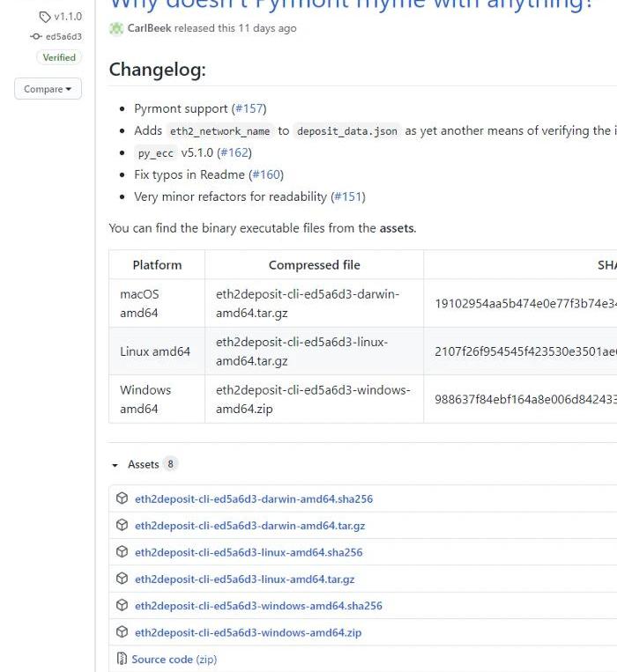617x672 pixels.
Task: Click the Source code zip file icon
Action: click(123, 659)
